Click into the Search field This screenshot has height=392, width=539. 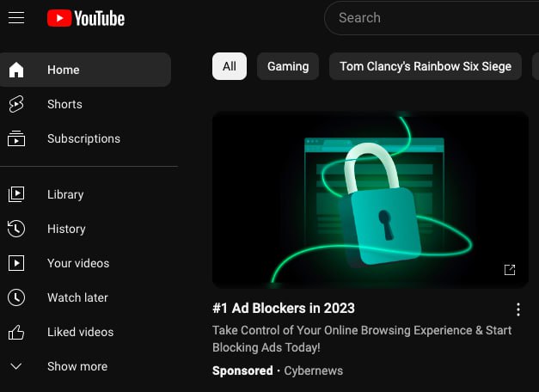click(x=432, y=18)
